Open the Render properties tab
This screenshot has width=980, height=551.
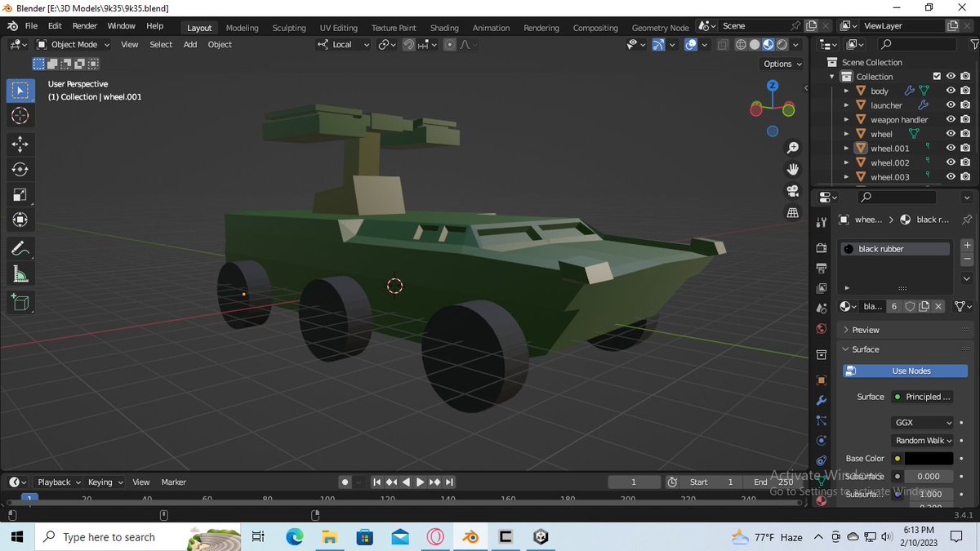tap(822, 247)
